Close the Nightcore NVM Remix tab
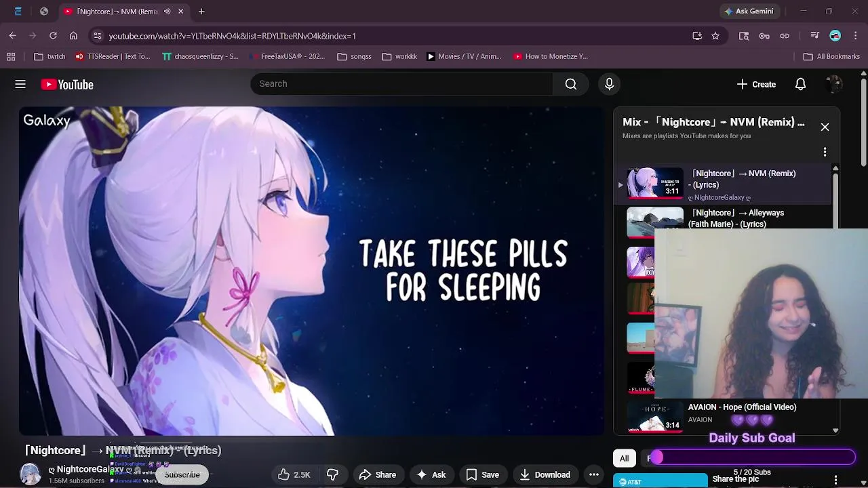This screenshot has height=488, width=868. [x=180, y=12]
